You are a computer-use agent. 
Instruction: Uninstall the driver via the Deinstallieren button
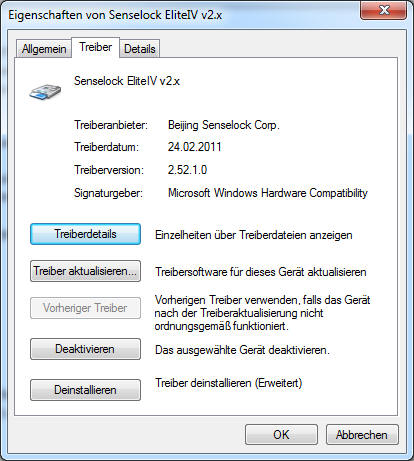[85, 390]
